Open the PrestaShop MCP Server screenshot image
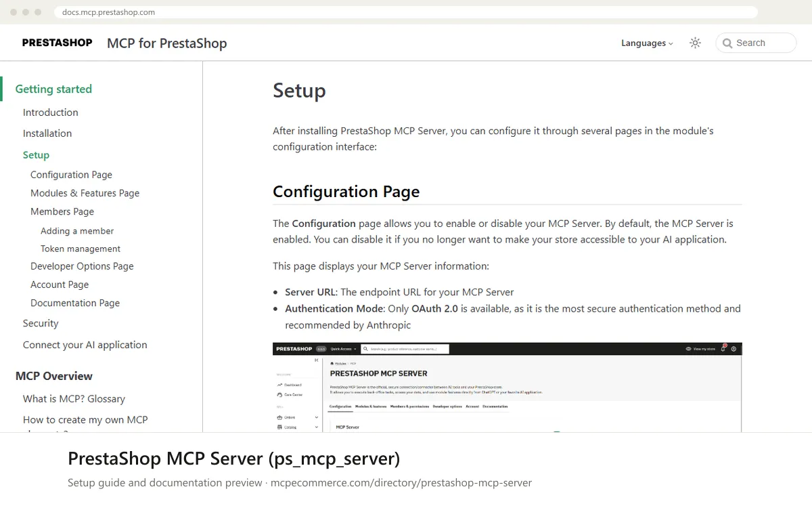The height and width of the screenshot is (508, 812). pyautogui.click(x=507, y=387)
